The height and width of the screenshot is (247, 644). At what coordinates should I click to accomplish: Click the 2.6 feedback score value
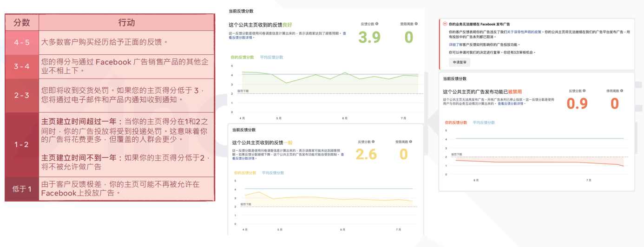366,155
